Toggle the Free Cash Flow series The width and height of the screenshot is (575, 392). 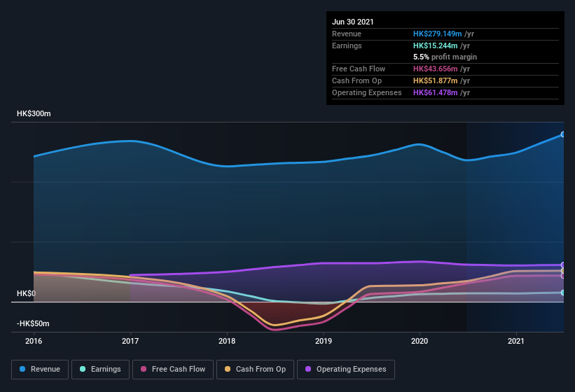click(x=173, y=370)
